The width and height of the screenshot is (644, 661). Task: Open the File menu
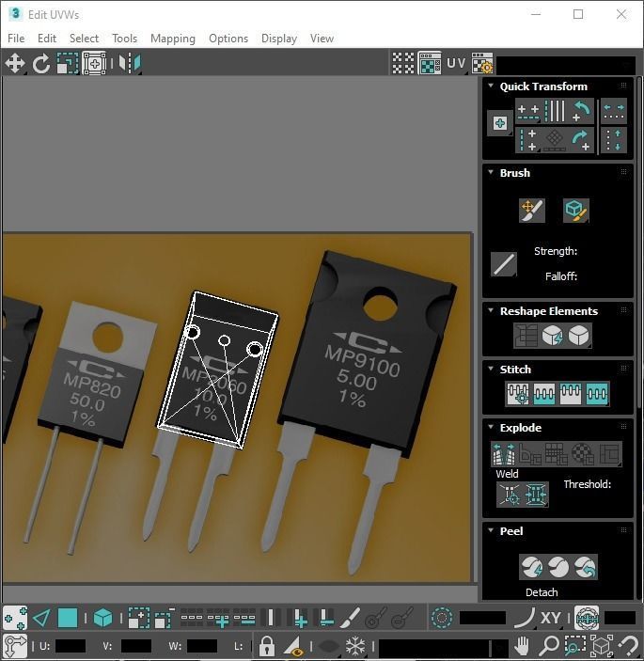tap(16, 39)
